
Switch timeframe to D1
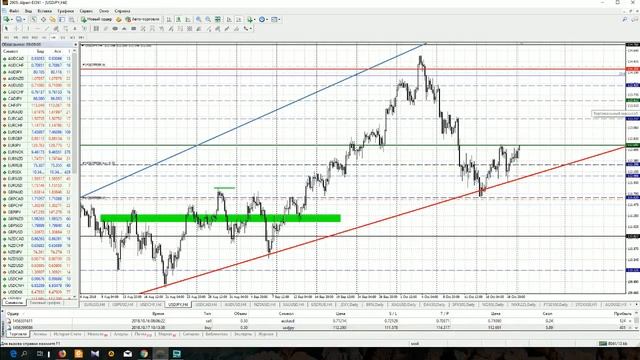point(63,38)
